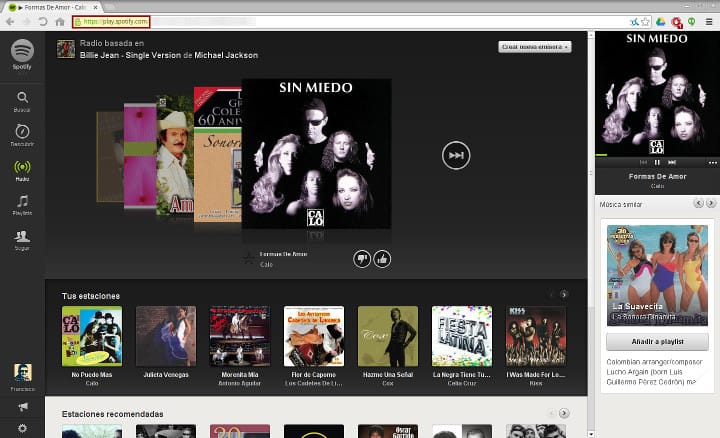Click the Spotify logo in sidebar
Screen dimensions: 720x438
click(x=22, y=51)
